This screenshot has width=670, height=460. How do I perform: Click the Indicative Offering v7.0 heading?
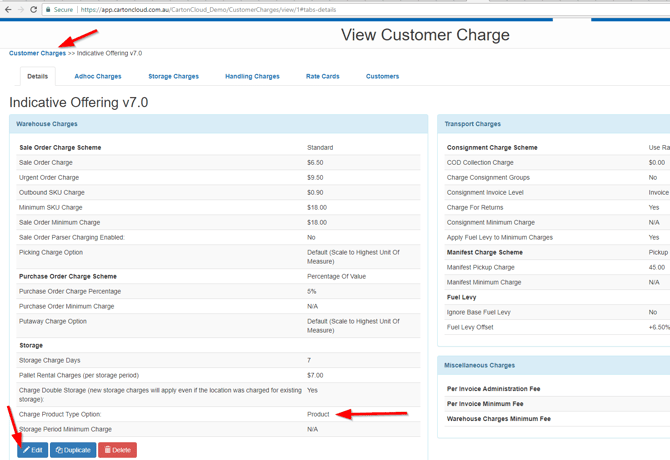pos(79,103)
